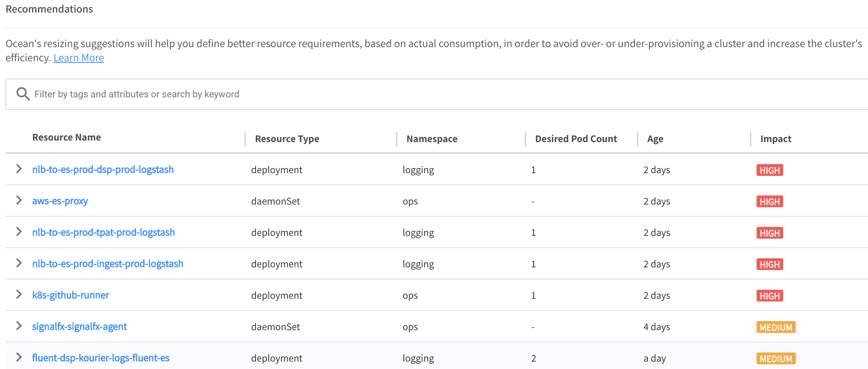Viewport: 868px width, 369px height.
Task: Expand the k8s-github-runner row chevron
Action: [18, 294]
